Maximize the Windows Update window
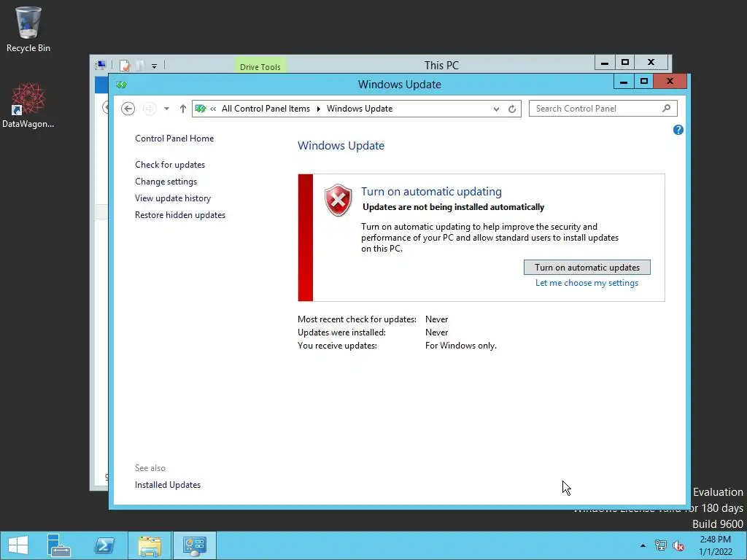This screenshot has width=747, height=560. point(643,82)
